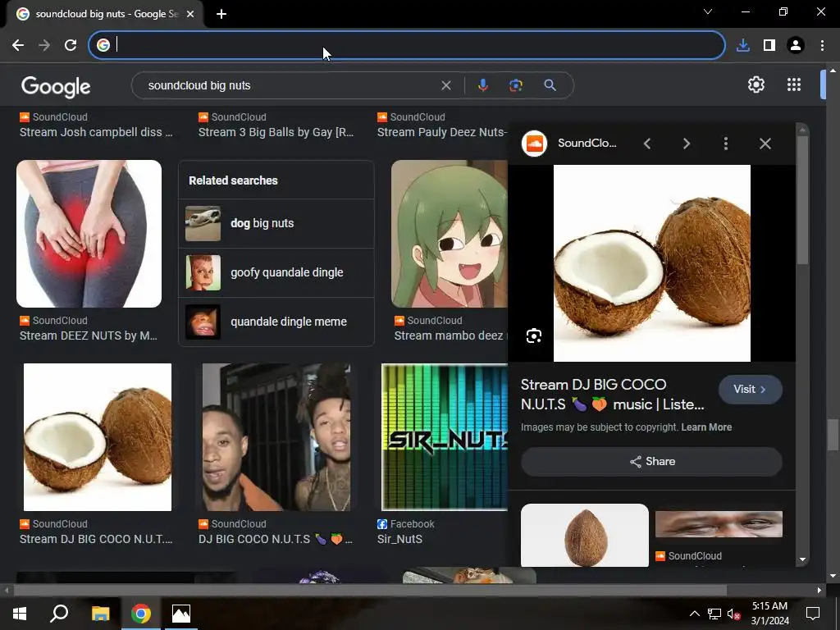Open the squinting face related image
The width and height of the screenshot is (840, 630).
(719, 524)
